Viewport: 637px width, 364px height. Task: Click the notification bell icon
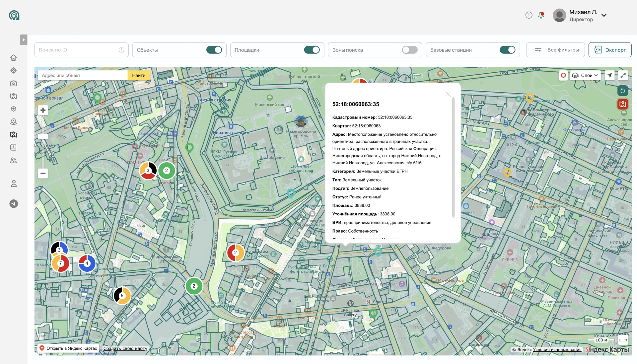tap(541, 15)
